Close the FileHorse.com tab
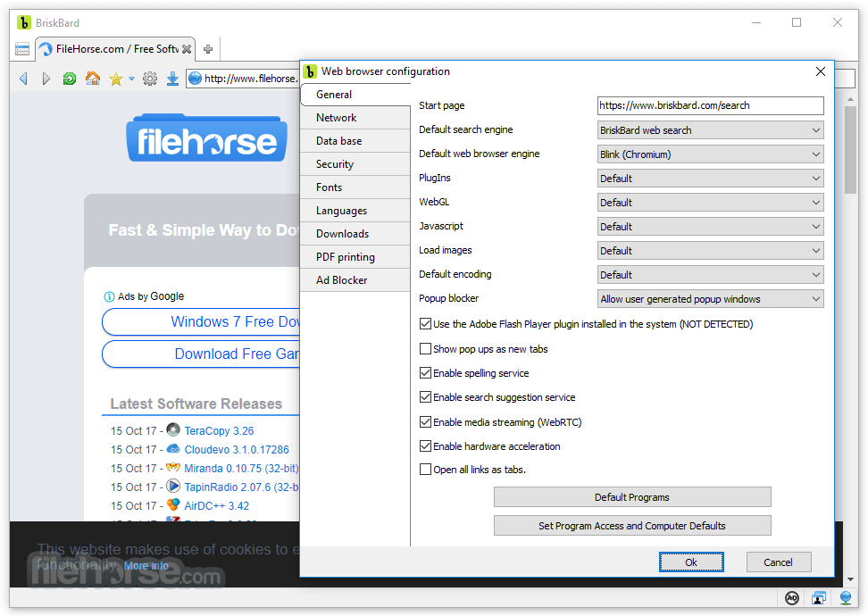This screenshot has width=868, height=616. [x=187, y=49]
